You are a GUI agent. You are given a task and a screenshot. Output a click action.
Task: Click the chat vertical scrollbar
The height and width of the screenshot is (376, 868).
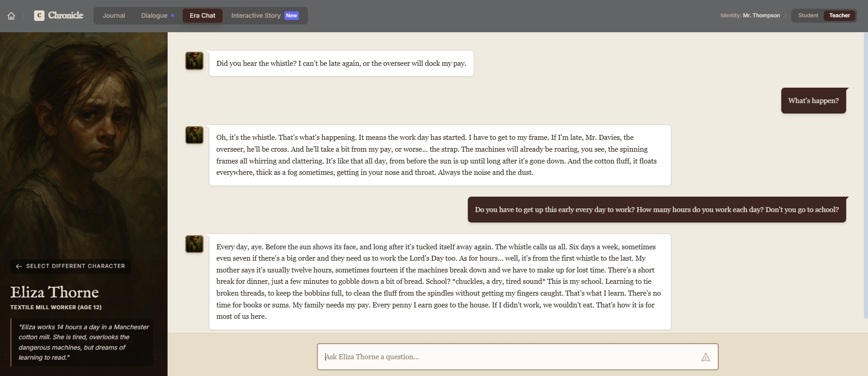coord(865,175)
